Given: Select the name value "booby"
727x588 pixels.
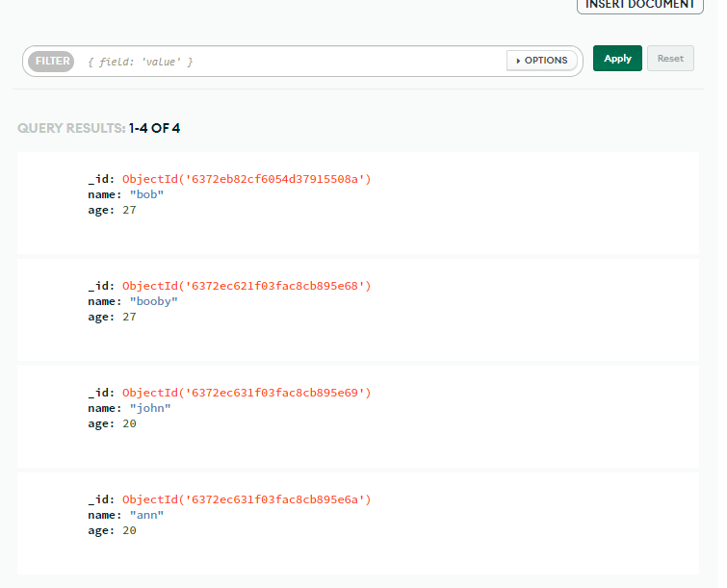Looking at the screenshot, I should point(153,301).
